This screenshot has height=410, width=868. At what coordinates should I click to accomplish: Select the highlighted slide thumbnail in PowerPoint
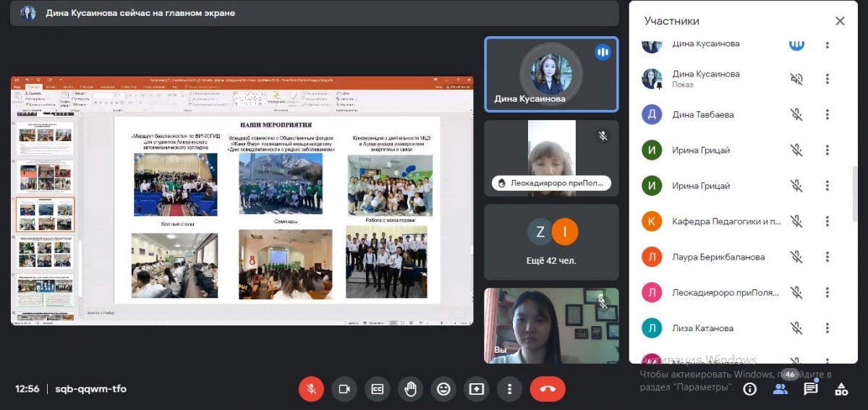(45, 215)
